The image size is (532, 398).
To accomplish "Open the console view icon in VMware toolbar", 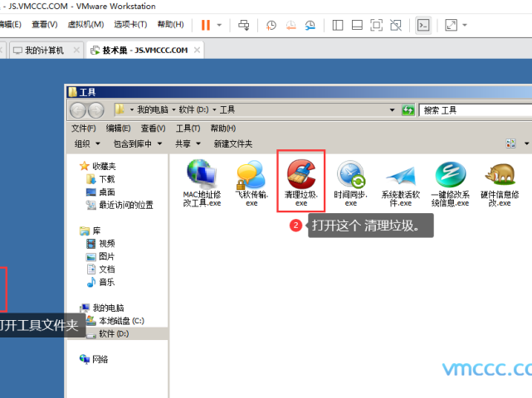I will pyautogui.click(x=423, y=25).
